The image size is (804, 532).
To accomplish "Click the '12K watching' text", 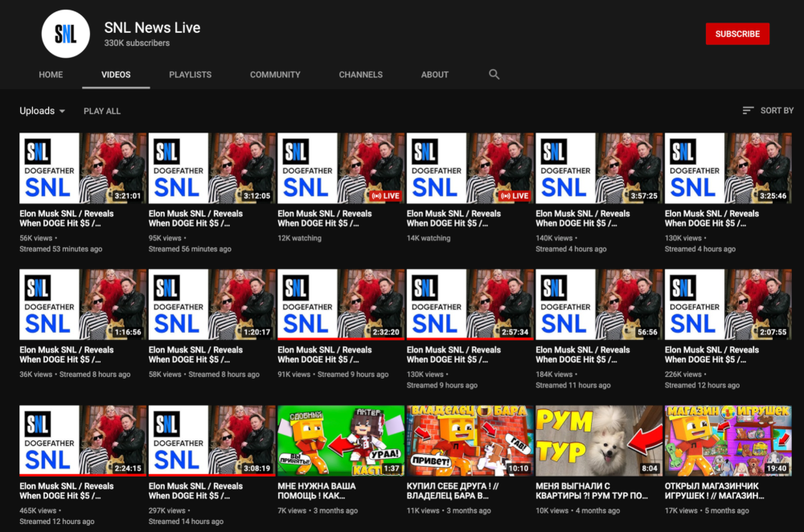I will [x=299, y=239].
